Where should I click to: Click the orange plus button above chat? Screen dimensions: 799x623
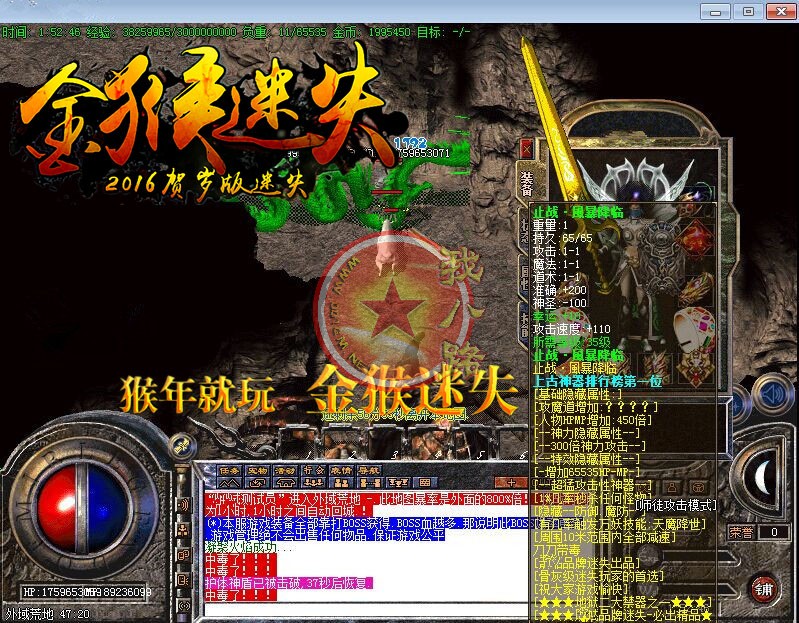[x=511, y=482]
